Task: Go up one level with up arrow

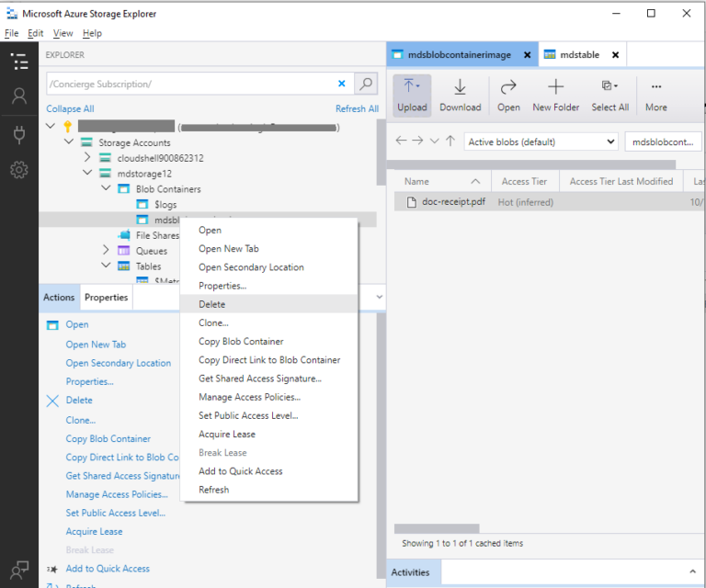Action: coord(450,141)
